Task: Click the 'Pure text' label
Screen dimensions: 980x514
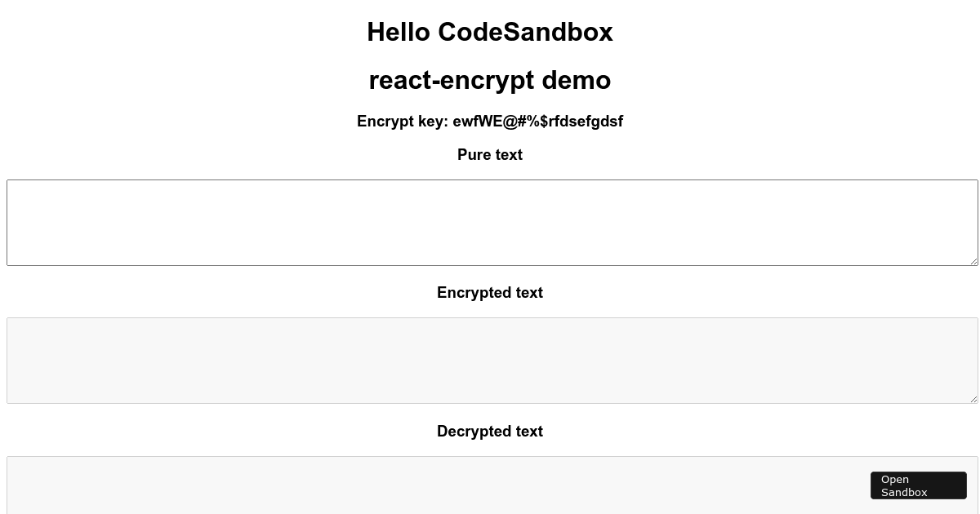Action: (490, 155)
